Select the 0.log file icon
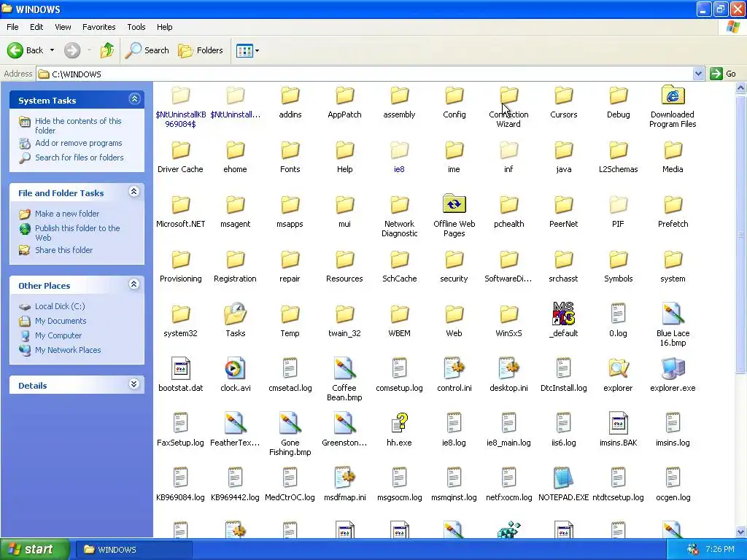 point(618,314)
